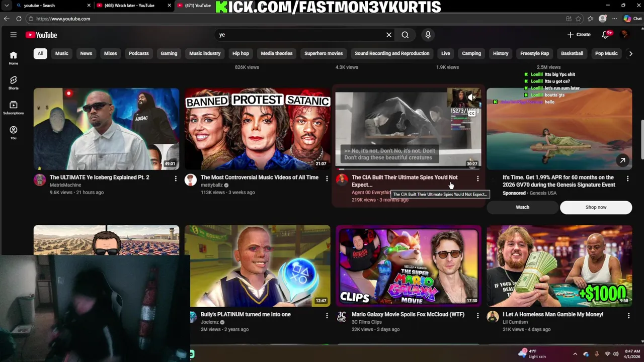Open options for Ye Iceberg Explained video

click(176, 178)
